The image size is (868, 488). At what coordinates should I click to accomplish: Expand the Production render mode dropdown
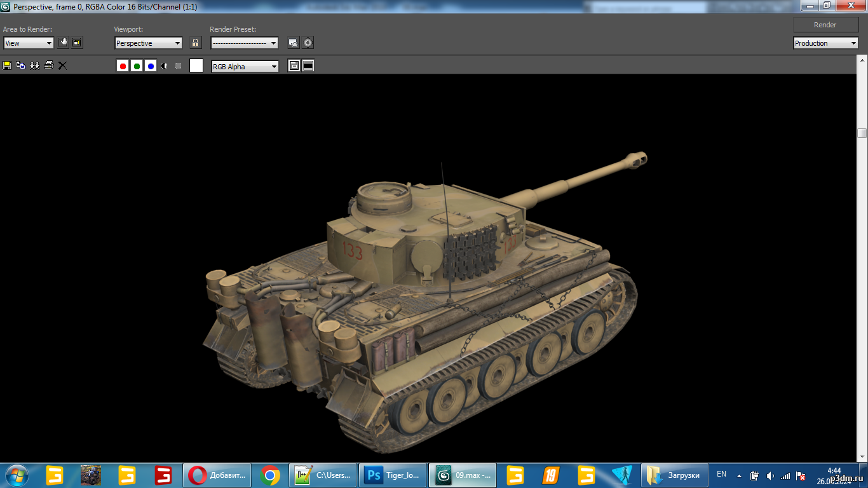pos(826,43)
